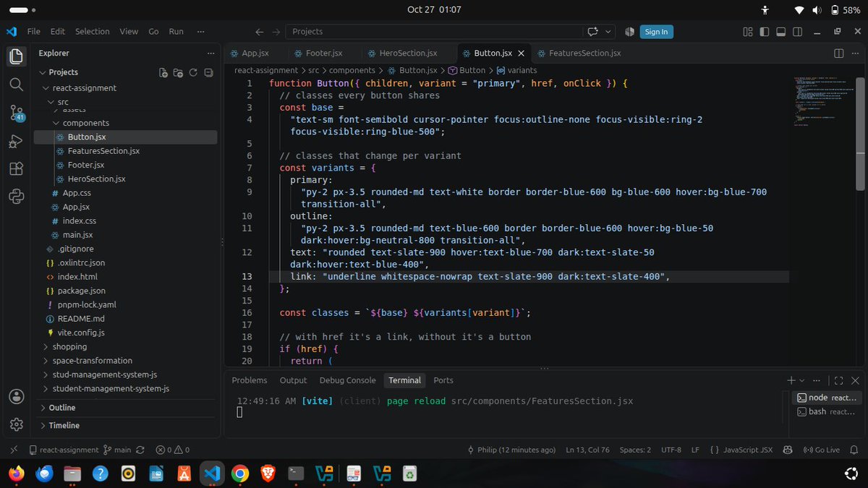This screenshot has width=868, height=488.
Task: Open the Python icon in activity bar
Action: [x=16, y=196]
